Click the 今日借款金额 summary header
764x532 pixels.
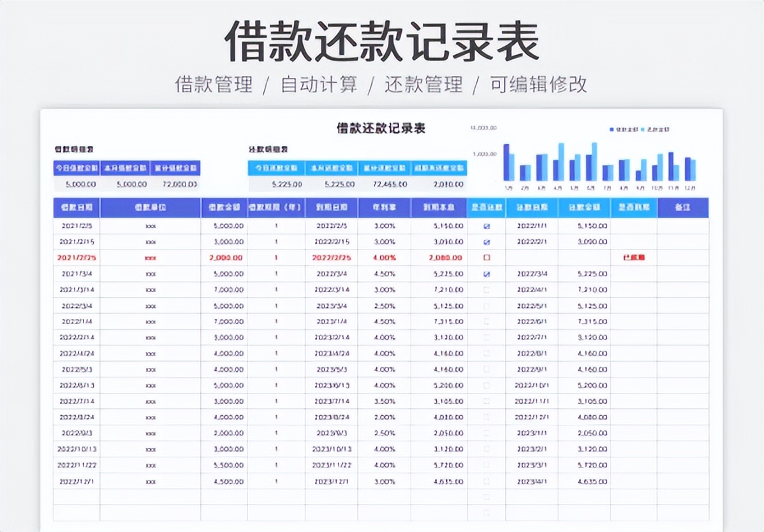tap(77, 169)
